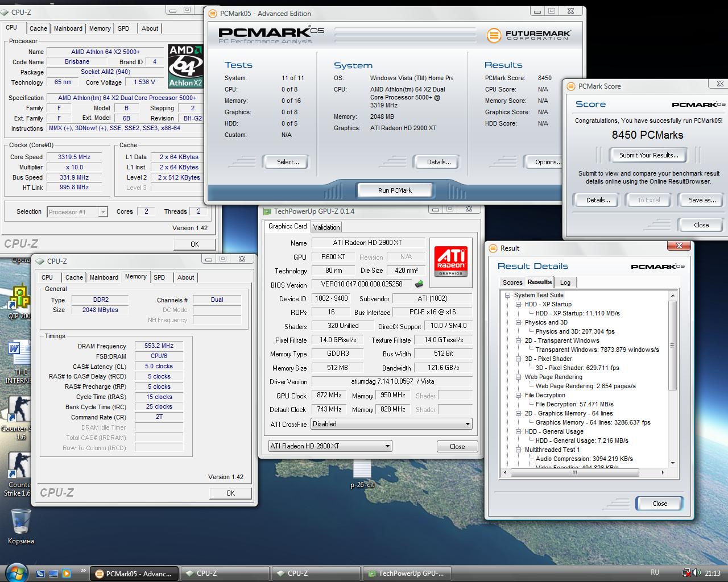Click OK in the lower CPU-Z window
728x582 pixels.
click(x=230, y=493)
